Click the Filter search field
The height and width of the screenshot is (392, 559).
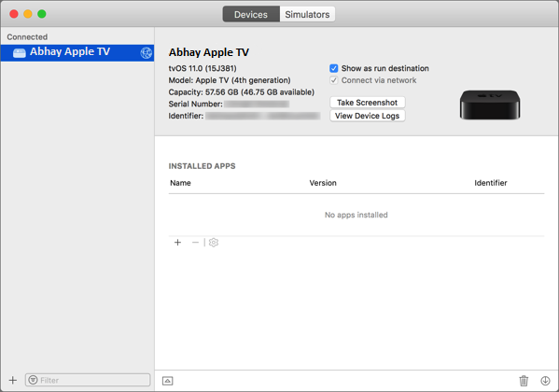point(88,380)
